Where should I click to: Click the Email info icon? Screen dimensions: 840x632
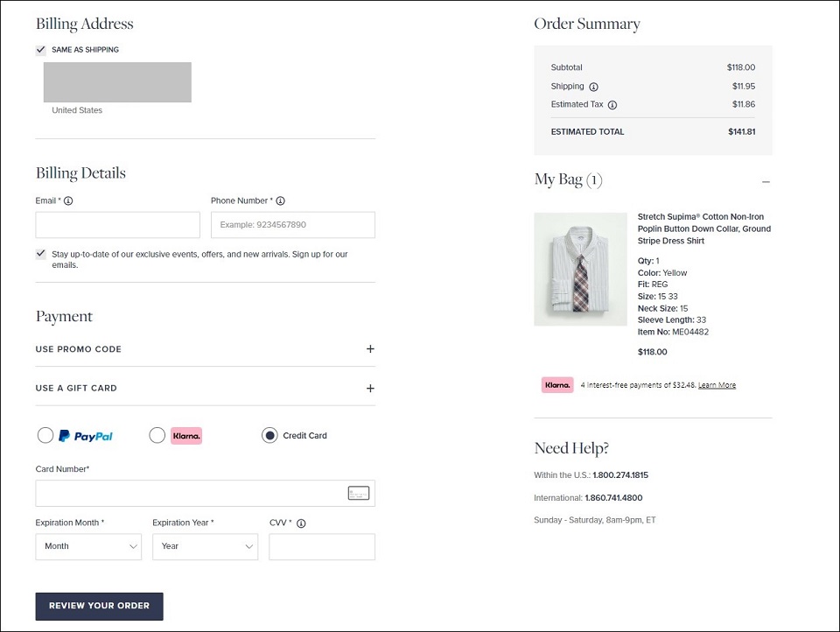[68, 201]
